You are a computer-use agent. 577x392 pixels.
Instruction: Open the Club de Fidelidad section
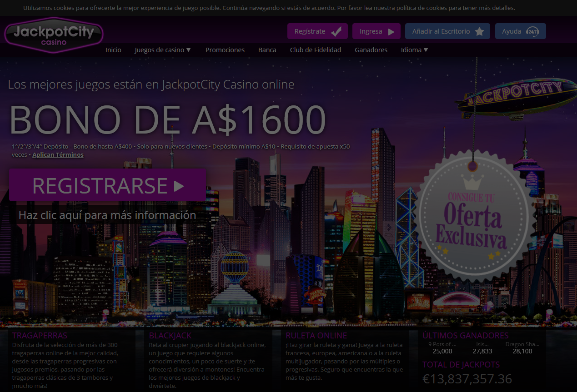pyautogui.click(x=315, y=50)
